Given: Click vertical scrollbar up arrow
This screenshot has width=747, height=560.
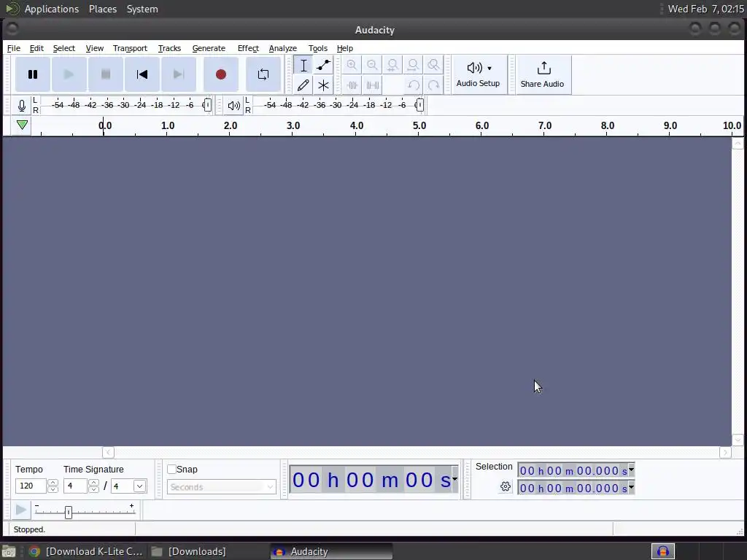Looking at the screenshot, I should (738, 144).
